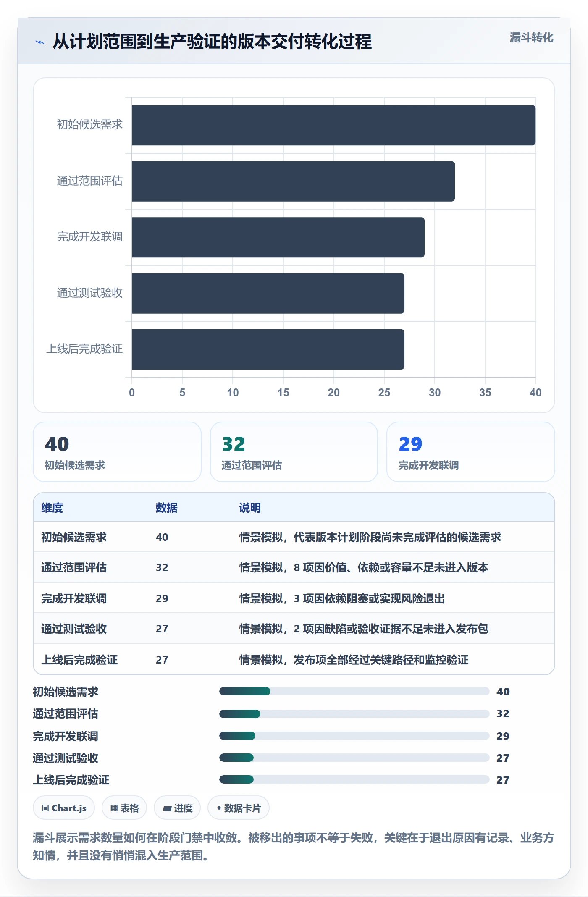This screenshot has width=588, height=897.
Task: Select the 数据卡片 chip
Action: [239, 808]
